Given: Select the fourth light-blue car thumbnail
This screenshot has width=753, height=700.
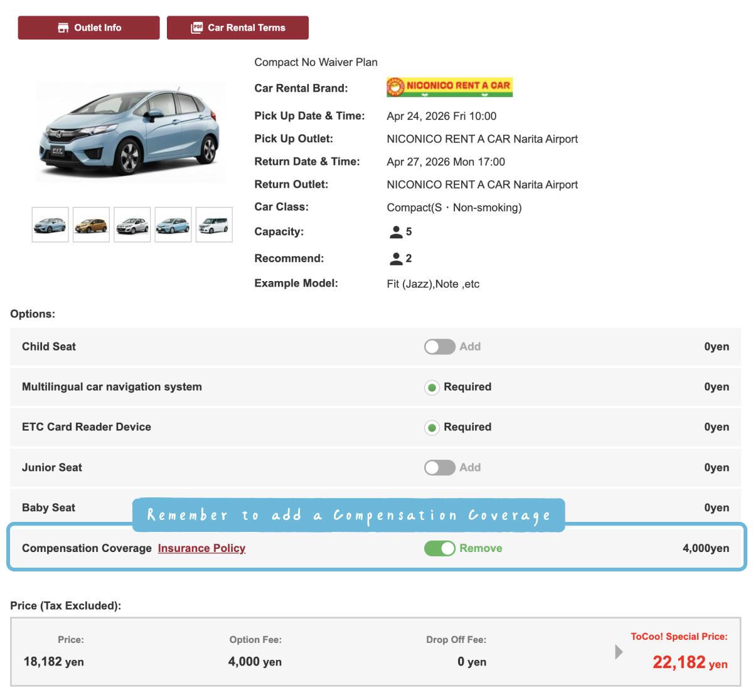Looking at the screenshot, I should 173,225.
